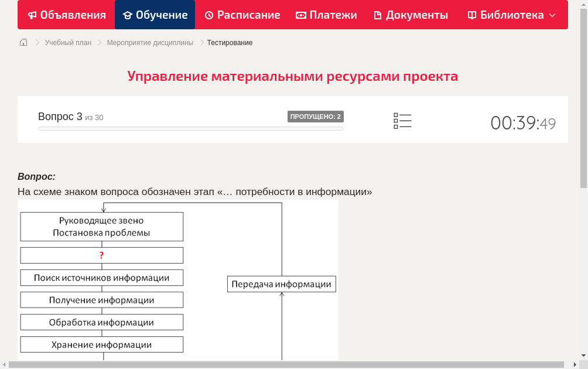The height and width of the screenshot is (369, 588).
Task: Open the Платежи menu section
Action: tap(326, 15)
